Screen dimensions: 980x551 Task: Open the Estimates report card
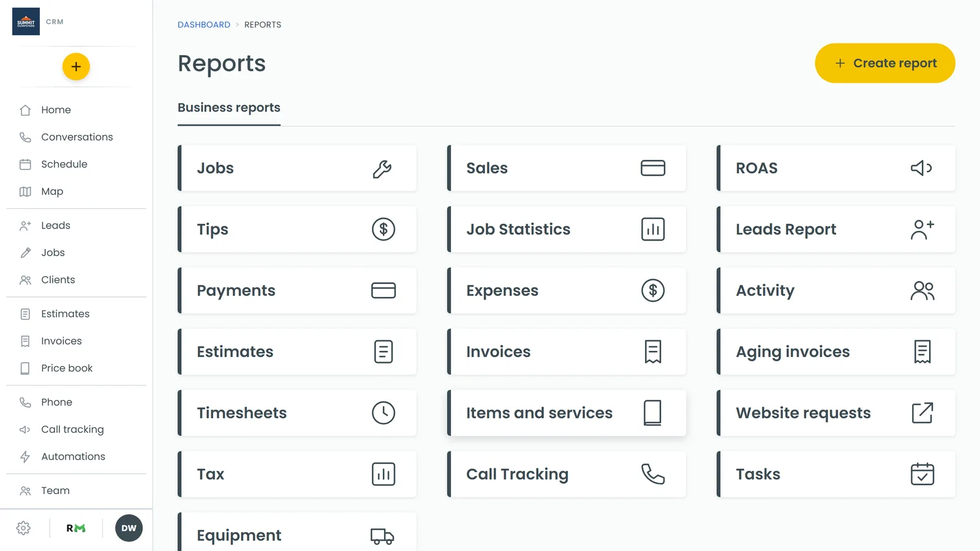point(297,352)
